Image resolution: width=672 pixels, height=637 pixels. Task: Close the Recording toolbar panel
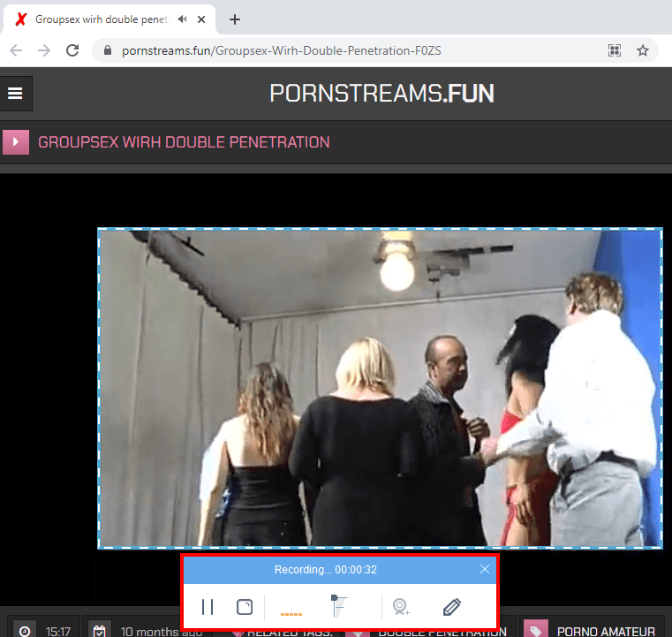(x=485, y=569)
